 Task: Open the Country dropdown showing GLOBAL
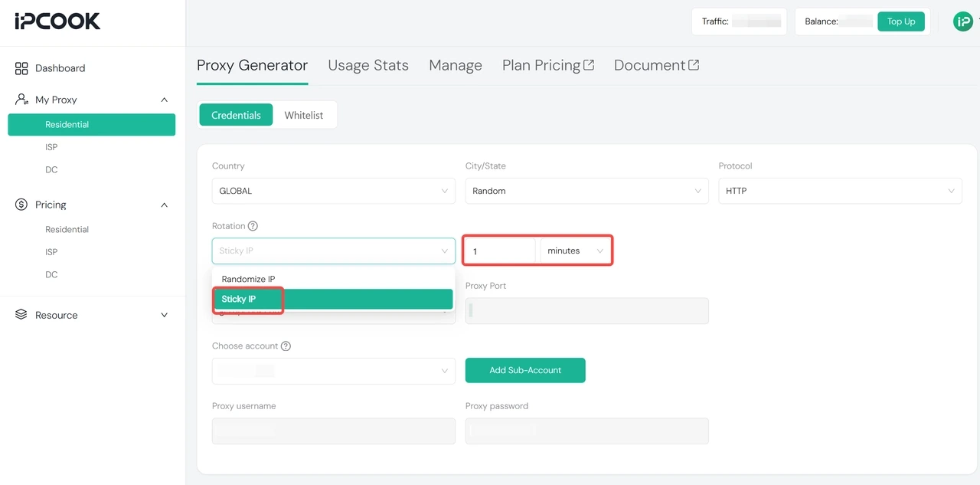click(x=333, y=191)
